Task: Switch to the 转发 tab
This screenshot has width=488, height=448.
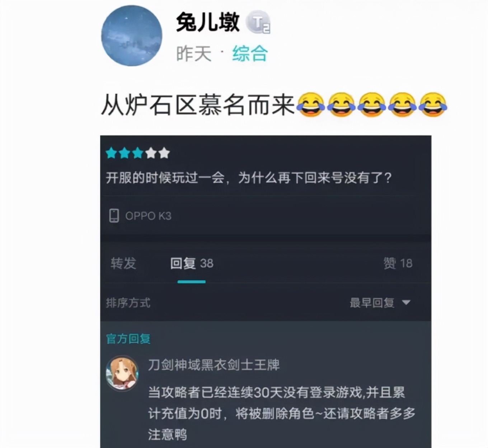Action: 123,263
